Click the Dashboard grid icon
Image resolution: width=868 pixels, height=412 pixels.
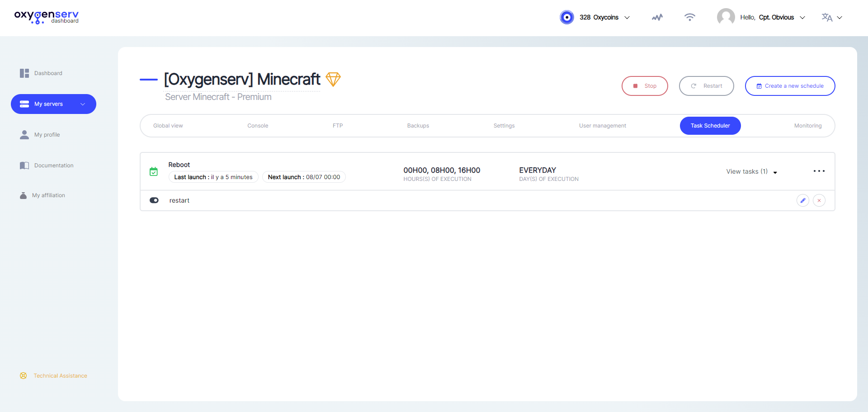click(24, 73)
